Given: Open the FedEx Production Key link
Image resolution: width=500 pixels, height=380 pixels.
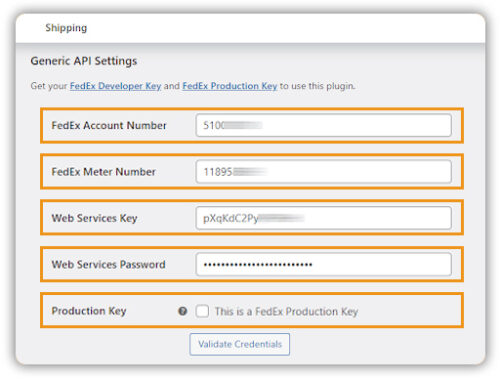Looking at the screenshot, I should tap(230, 86).
